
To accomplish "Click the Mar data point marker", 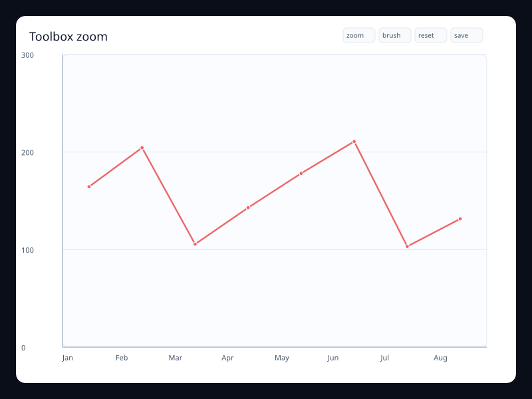I will point(195,244).
